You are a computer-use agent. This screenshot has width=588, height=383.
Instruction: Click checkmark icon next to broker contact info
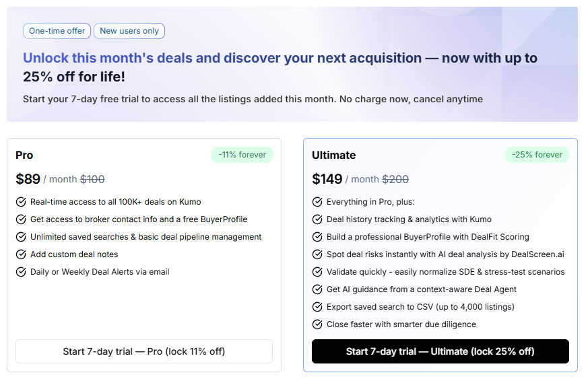[x=21, y=219]
